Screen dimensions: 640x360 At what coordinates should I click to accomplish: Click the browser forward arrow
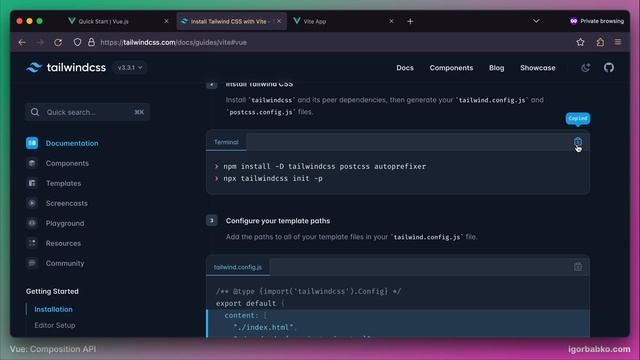tap(40, 42)
